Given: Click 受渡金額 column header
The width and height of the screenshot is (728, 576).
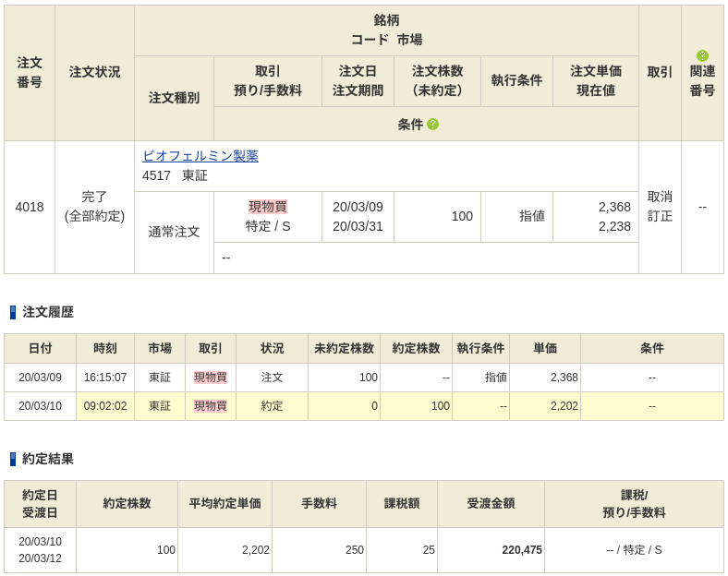Looking at the screenshot, I should coord(491,504).
